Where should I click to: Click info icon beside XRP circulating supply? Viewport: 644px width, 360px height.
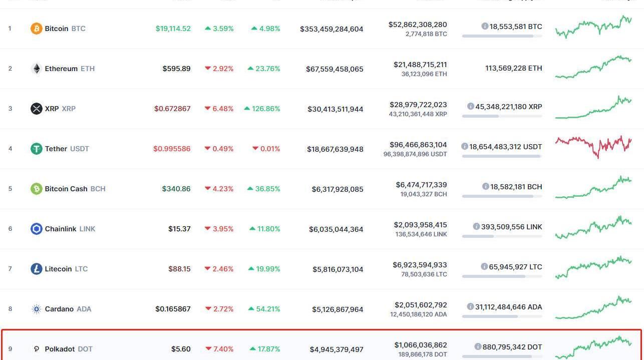pyautogui.click(x=470, y=106)
